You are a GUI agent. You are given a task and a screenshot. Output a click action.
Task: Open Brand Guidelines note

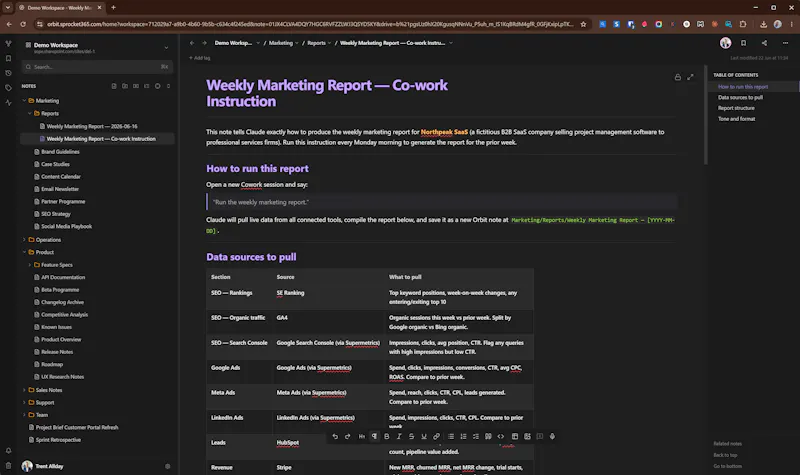click(60, 152)
